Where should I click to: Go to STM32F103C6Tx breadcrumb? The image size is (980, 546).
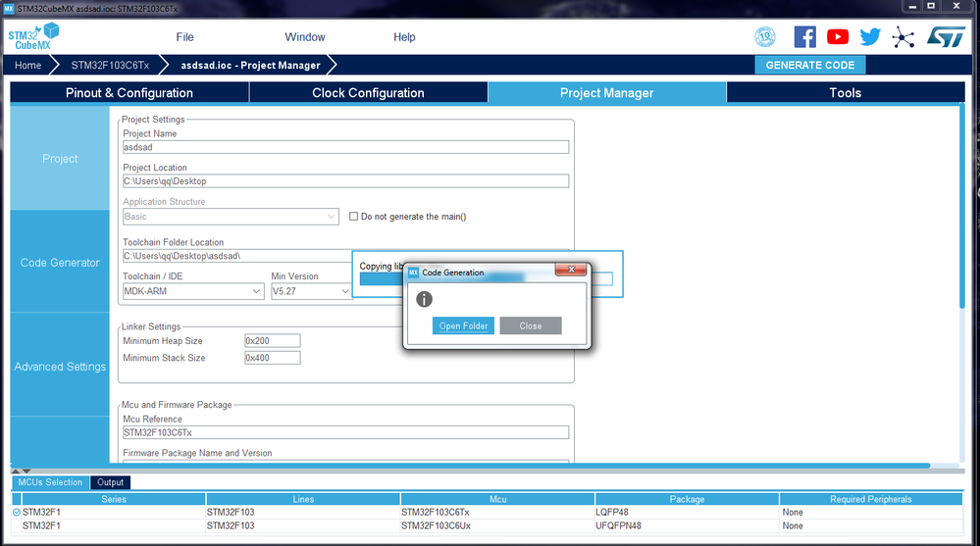click(x=110, y=65)
